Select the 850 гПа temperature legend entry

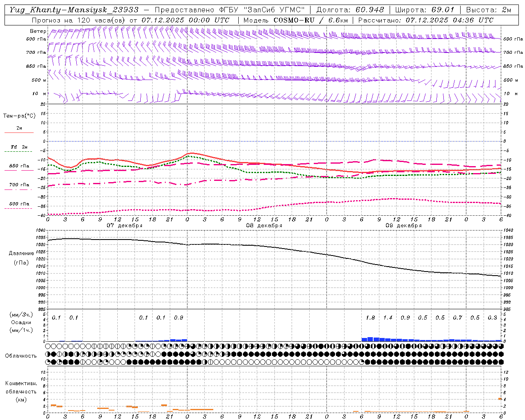(19, 166)
